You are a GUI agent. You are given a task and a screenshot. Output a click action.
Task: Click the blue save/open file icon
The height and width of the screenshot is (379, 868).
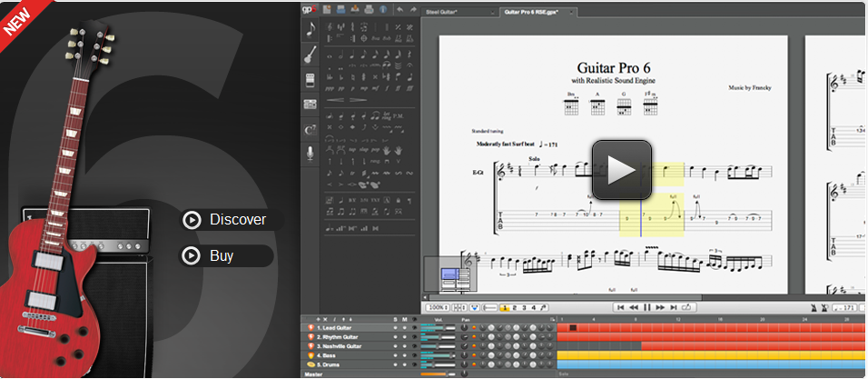pyautogui.click(x=341, y=9)
